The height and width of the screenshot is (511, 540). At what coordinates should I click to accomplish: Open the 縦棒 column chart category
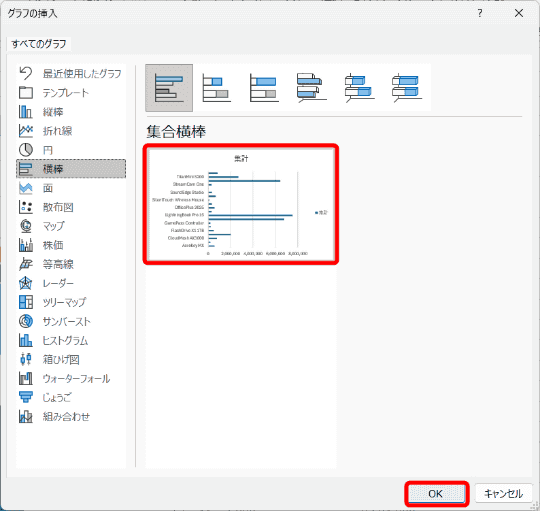point(71,112)
